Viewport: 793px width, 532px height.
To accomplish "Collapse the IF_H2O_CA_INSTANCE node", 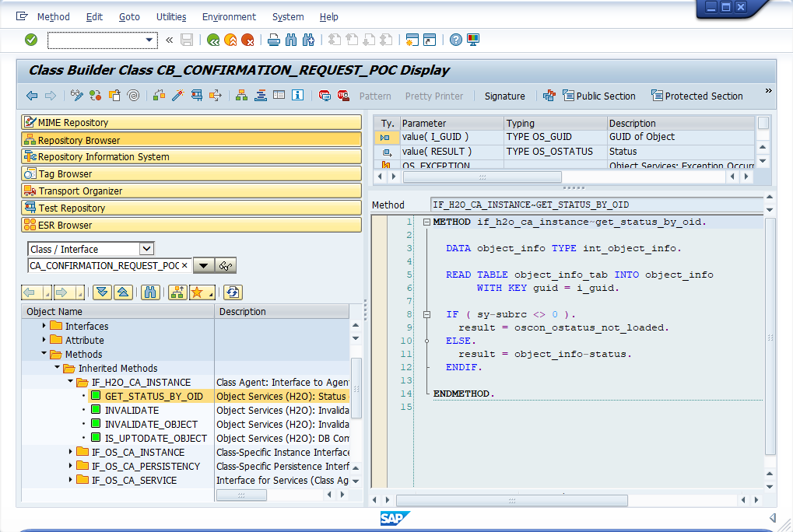I will (x=70, y=382).
